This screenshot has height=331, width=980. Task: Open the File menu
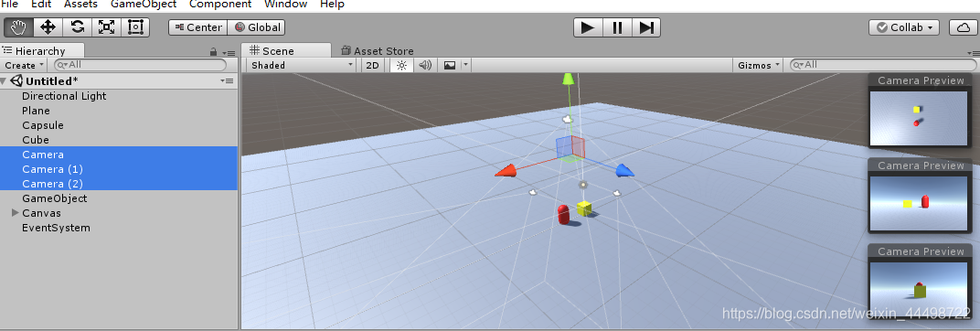(9, 5)
